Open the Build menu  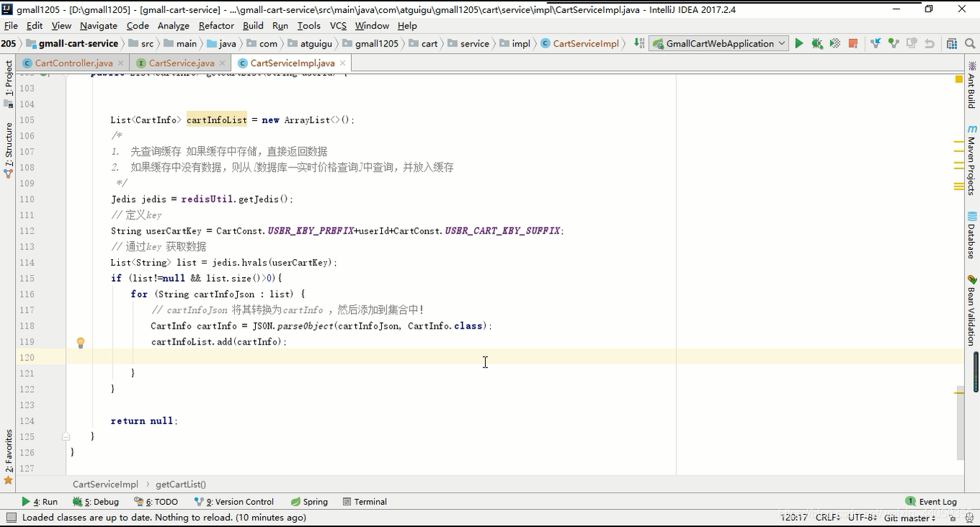(x=253, y=26)
